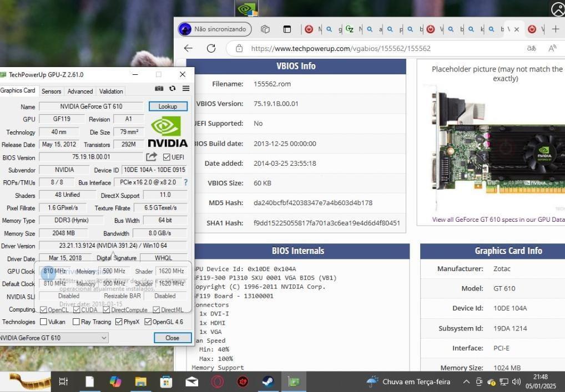Open the NVIDIA GeForce GT 610 GPU dropdown

(x=53, y=338)
